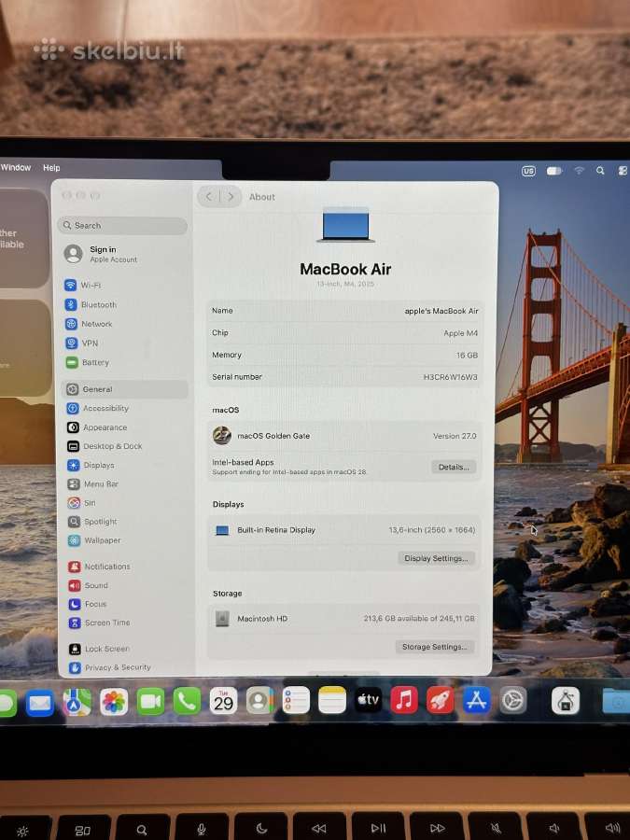Open App Store from the Dock
Image resolution: width=630 pixels, height=840 pixels.
pos(477,700)
